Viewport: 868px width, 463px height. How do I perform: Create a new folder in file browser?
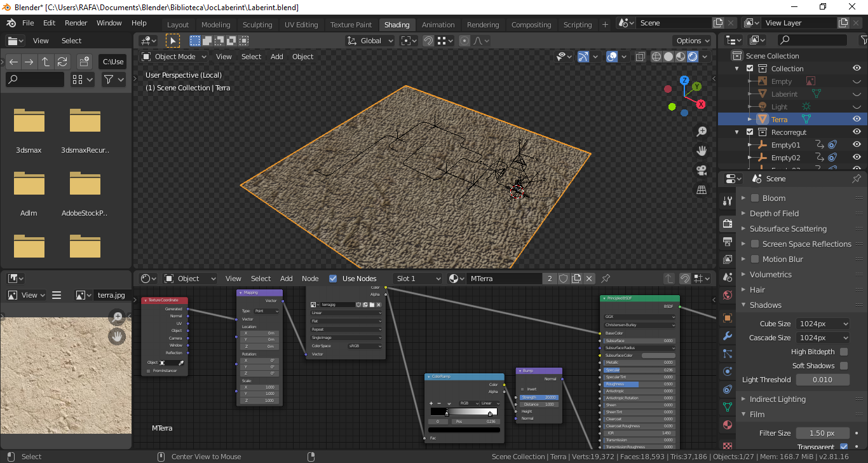84,62
